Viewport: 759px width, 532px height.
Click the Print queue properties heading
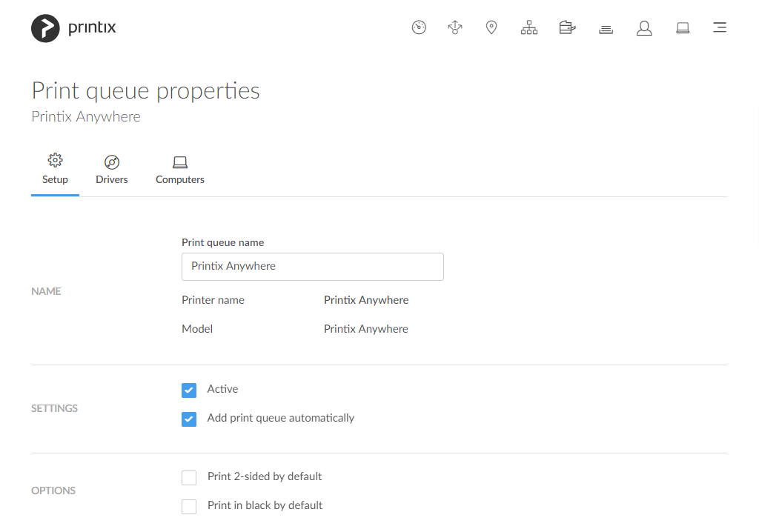146,90
